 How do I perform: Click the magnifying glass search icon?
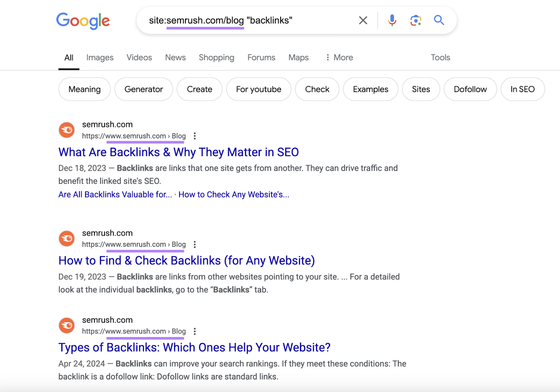coord(439,20)
